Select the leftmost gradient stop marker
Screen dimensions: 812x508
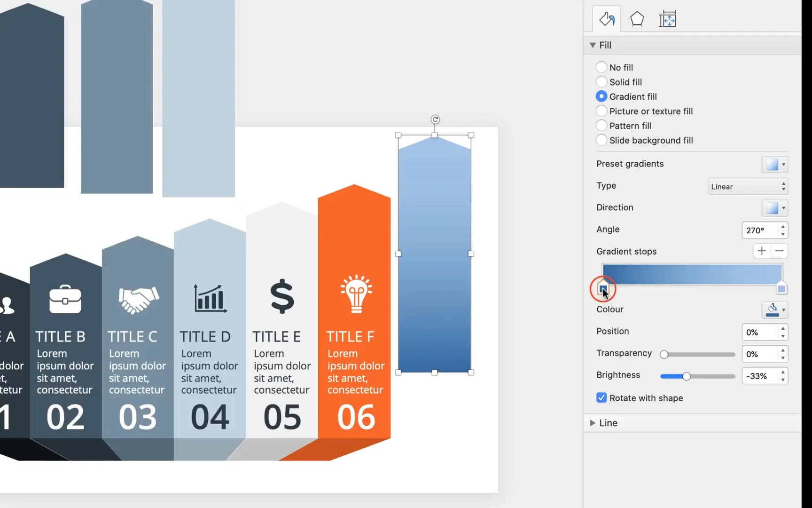click(x=603, y=287)
